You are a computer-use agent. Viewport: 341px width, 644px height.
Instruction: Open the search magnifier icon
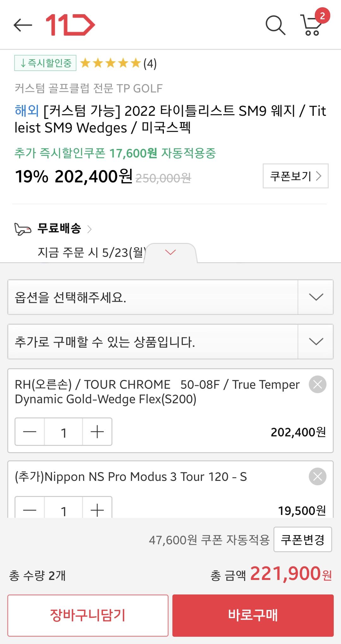tap(275, 25)
